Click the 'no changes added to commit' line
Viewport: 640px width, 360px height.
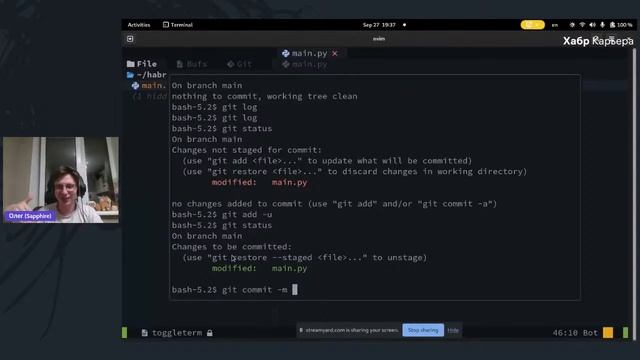coord(334,204)
